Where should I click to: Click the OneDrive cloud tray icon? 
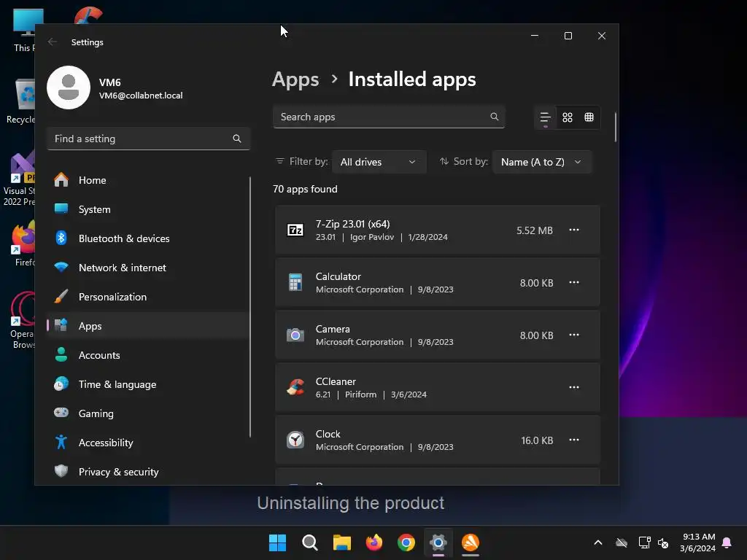(622, 542)
